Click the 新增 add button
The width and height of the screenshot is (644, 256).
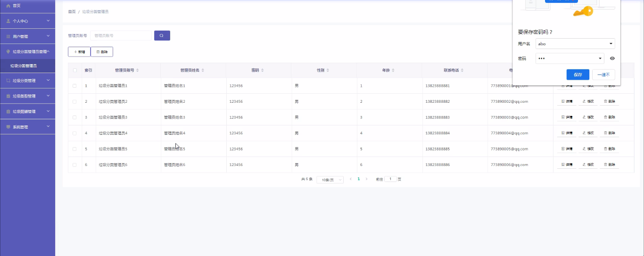click(x=79, y=52)
